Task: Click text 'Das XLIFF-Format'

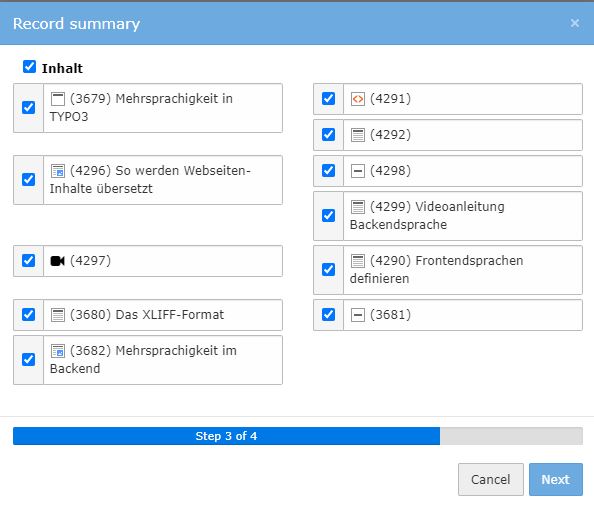Action: (x=170, y=315)
